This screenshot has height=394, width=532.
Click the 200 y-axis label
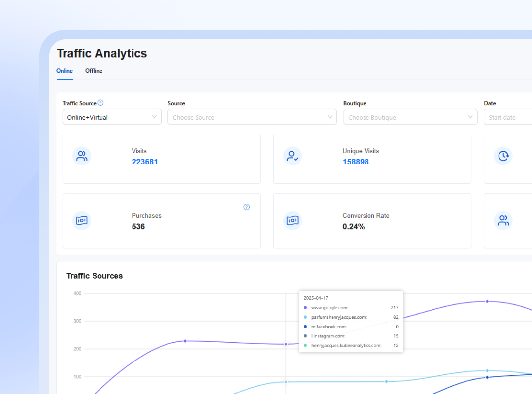coord(77,349)
